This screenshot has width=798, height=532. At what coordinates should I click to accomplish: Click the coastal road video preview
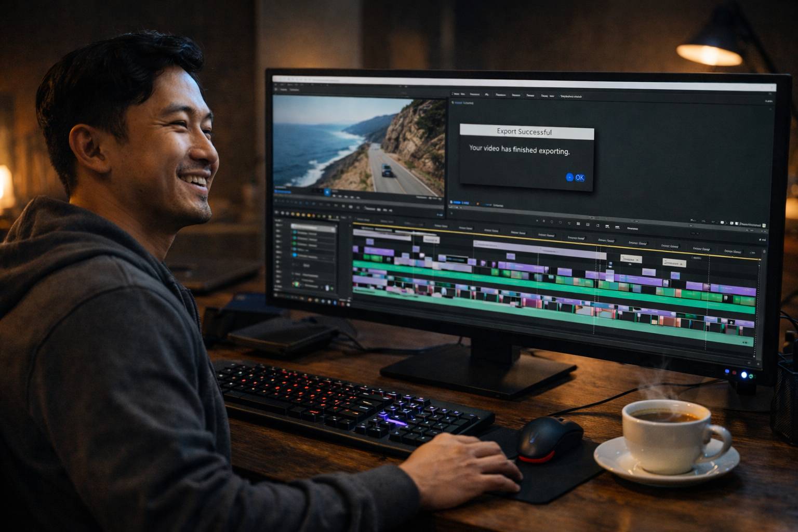[x=358, y=144]
